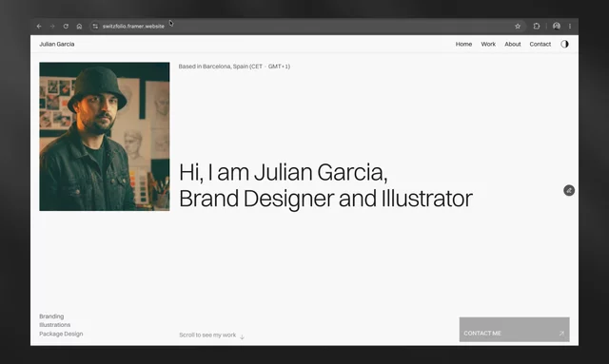This screenshot has width=609, height=364.
Task: Click the Julian Garcia site title
Action: [x=57, y=45]
